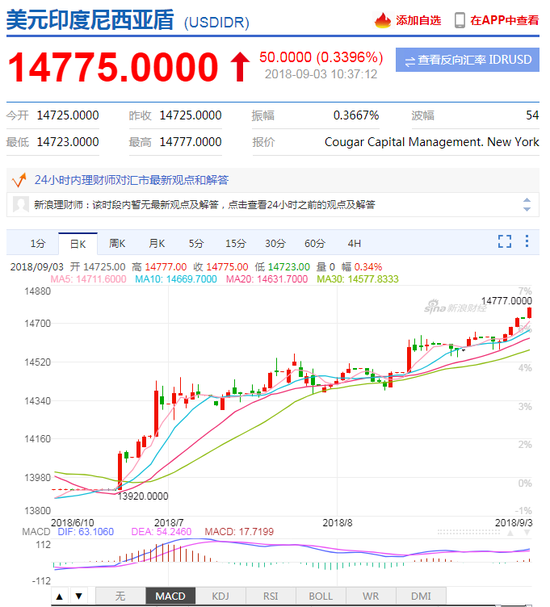
Task: Click the change value 50.0000 (0.3396%)
Action: pos(321,57)
